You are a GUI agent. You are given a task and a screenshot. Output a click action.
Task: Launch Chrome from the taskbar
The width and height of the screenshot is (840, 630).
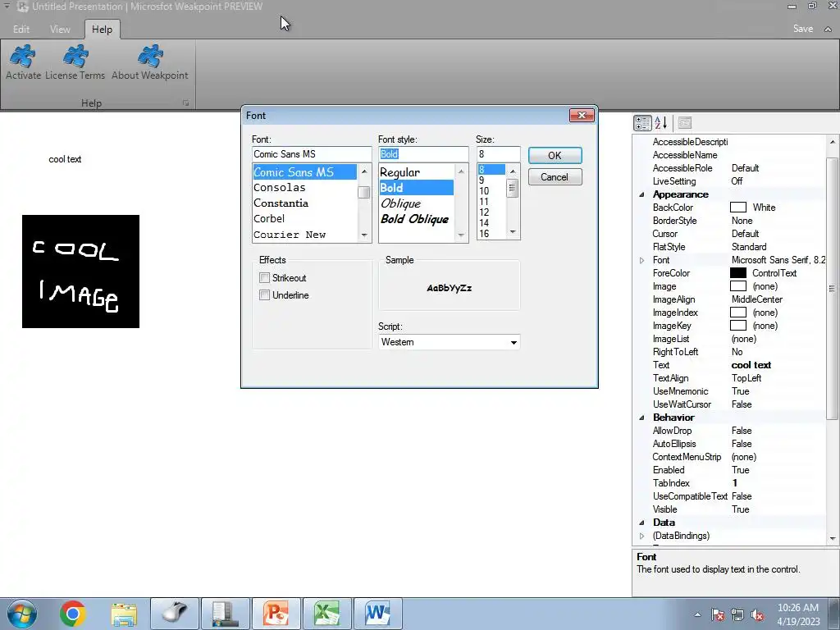tap(73, 614)
